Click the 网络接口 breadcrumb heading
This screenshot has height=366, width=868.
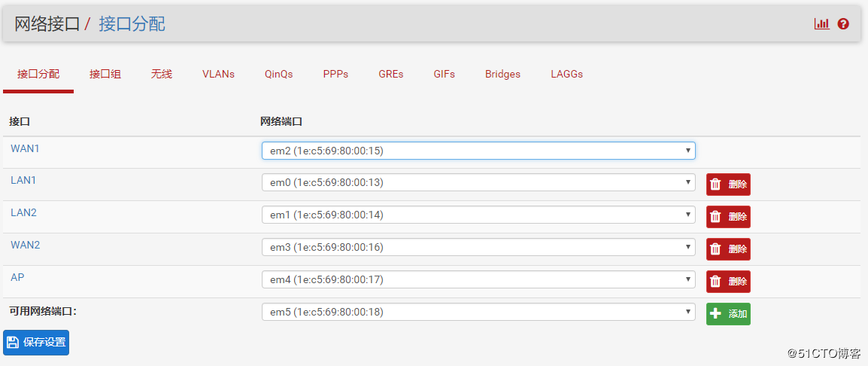point(47,24)
